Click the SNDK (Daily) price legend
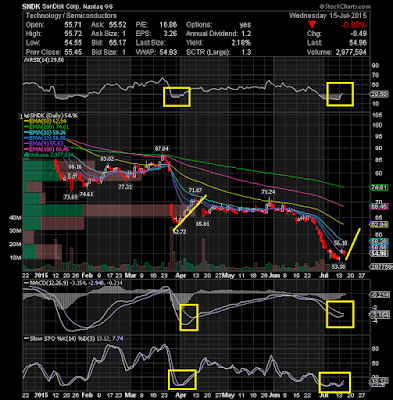Viewport: 393px width, 400px height. click(x=52, y=116)
